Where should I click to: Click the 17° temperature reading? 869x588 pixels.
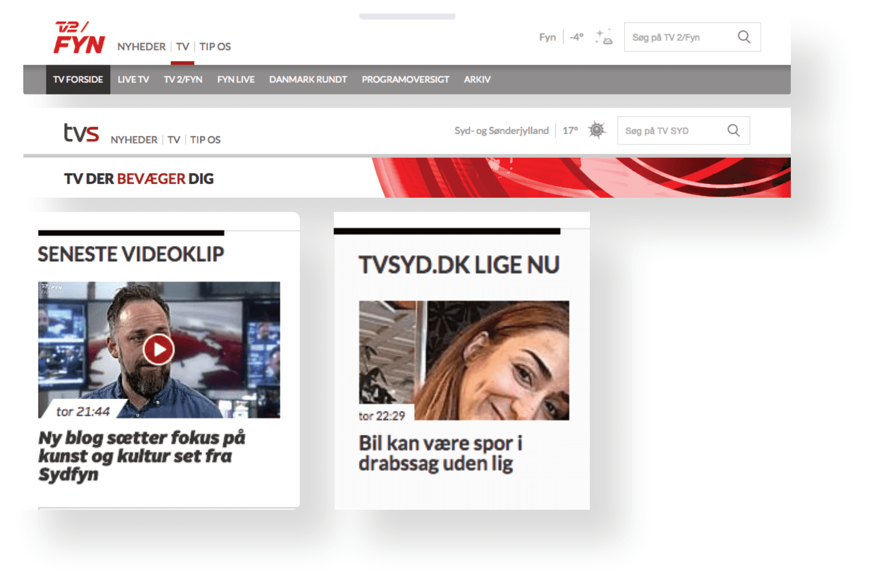pyautogui.click(x=570, y=130)
